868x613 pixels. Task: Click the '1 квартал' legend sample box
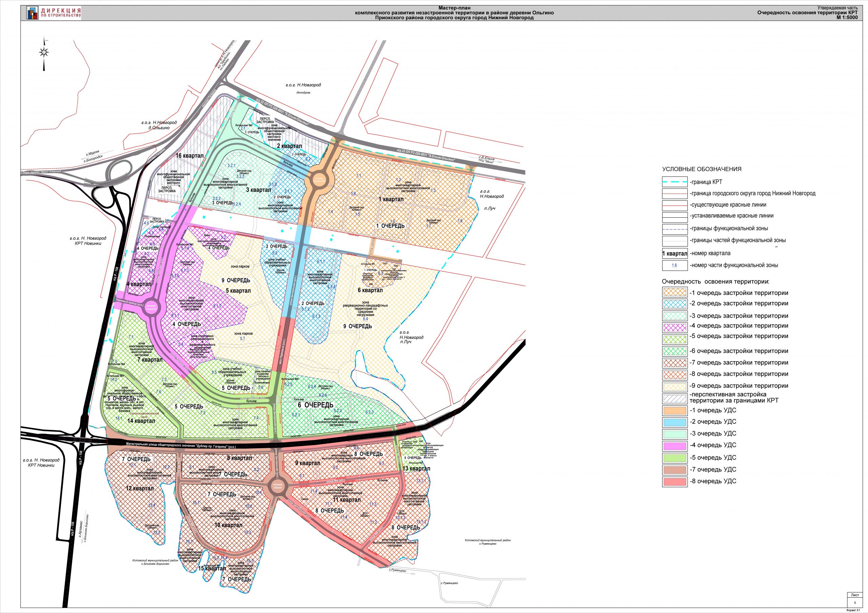point(674,254)
